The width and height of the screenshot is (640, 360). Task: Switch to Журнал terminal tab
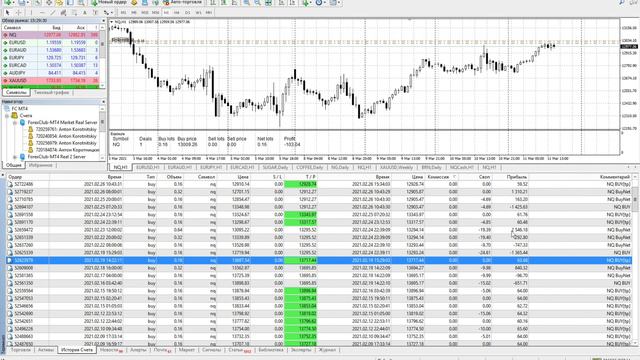(x=327, y=350)
